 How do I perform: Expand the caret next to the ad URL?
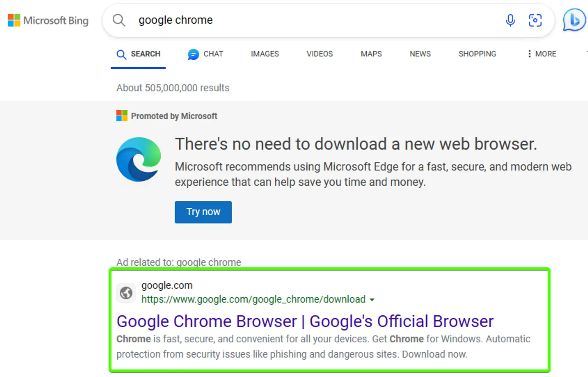pos(372,300)
